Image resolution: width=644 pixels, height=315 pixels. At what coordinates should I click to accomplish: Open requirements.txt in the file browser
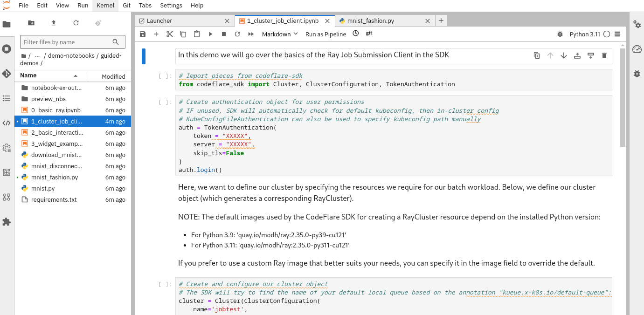(54, 199)
